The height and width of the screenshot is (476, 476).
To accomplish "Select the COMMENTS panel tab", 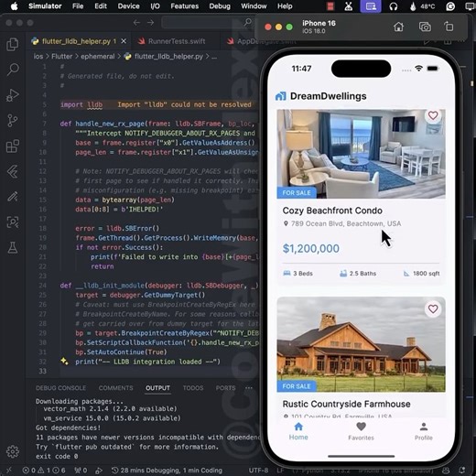I will [x=115, y=388].
